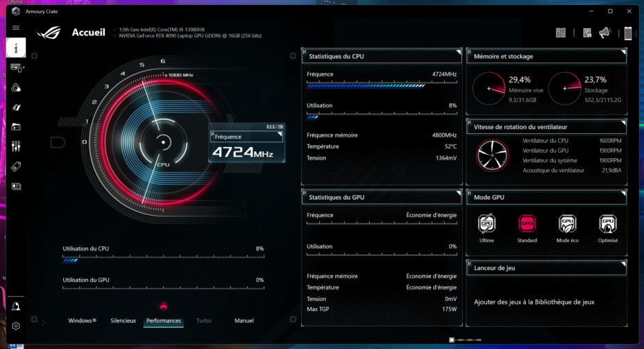Switch to the Manuel mode

[244, 321]
